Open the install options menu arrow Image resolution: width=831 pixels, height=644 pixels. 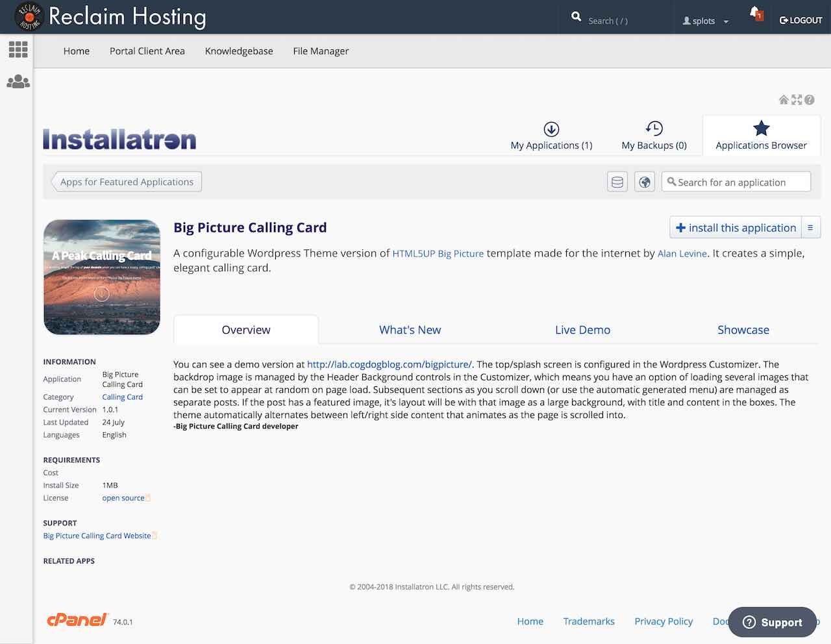coord(810,228)
